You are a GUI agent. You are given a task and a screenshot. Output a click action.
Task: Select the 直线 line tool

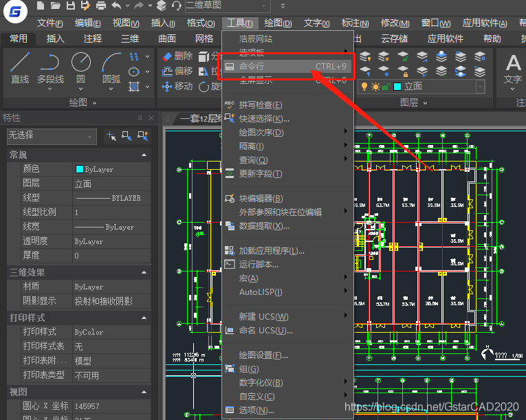click(x=20, y=68)
